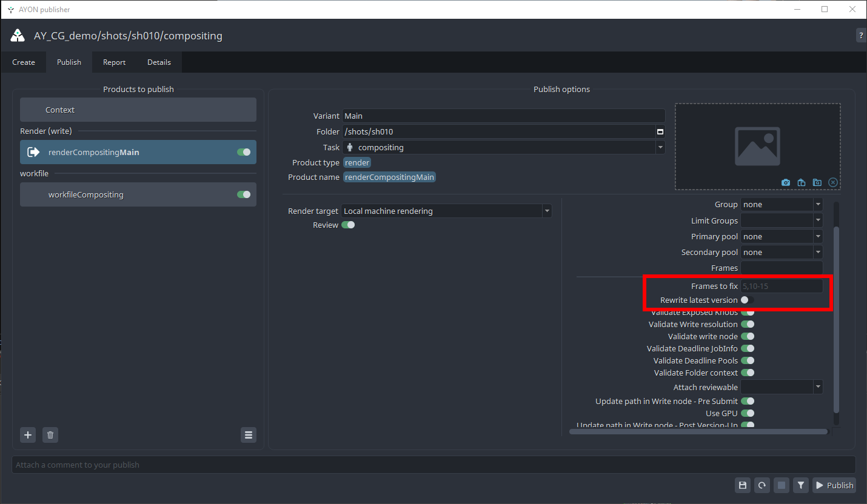Clear the thumbnail with the X icon

pyautogui.click(x=833, y=182)
